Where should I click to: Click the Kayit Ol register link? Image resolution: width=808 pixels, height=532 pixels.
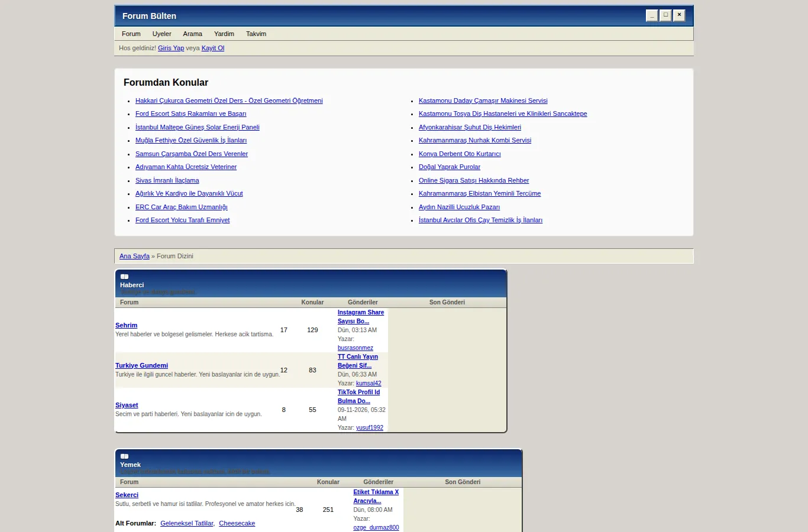pos(213,48)
